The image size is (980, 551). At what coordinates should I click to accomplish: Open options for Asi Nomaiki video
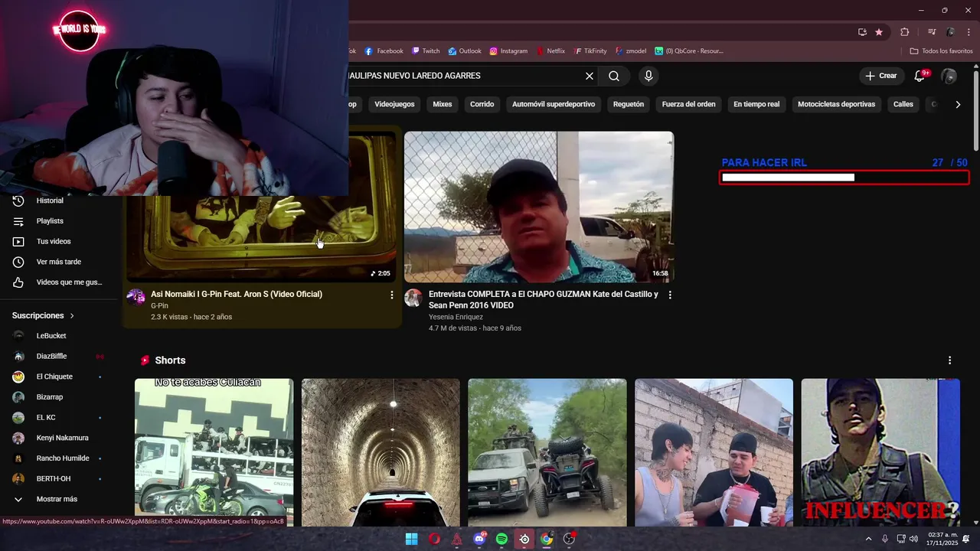(x=392, y=295)
